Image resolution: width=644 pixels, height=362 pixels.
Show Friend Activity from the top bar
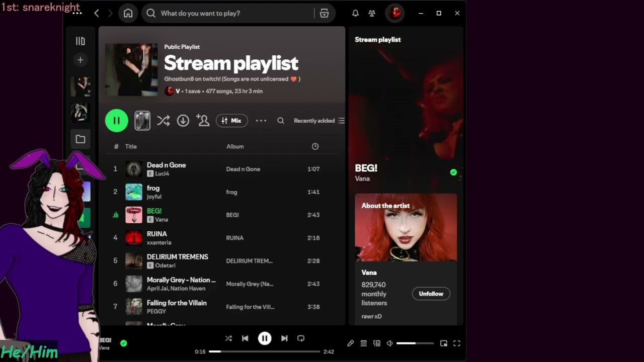tap(372, 14)
